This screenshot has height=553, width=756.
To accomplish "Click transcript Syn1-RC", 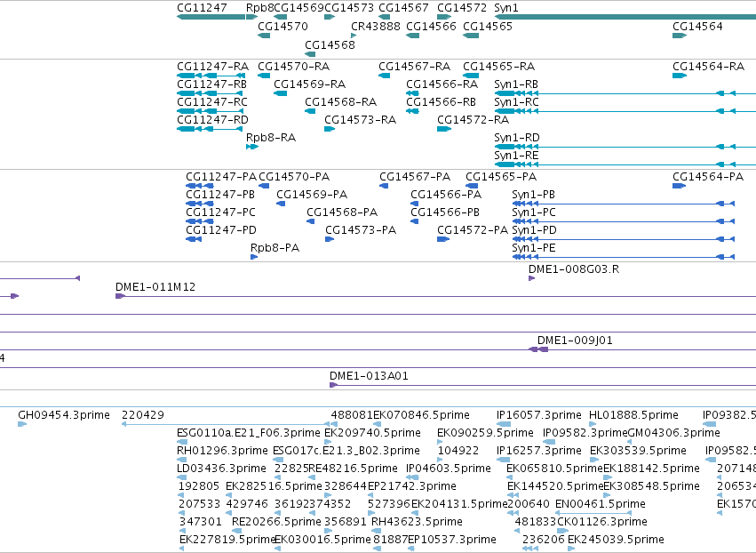I will point(516,102).
